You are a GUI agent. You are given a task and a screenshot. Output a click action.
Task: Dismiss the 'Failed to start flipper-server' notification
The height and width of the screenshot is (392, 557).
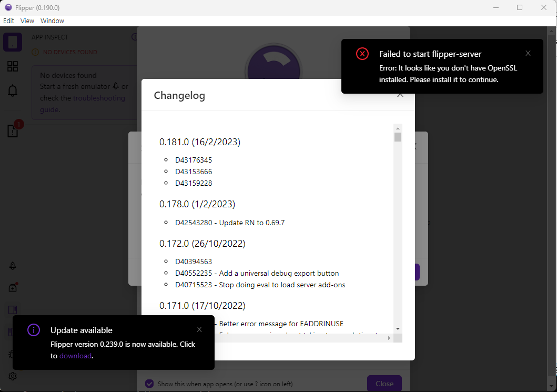click(528, 53)
